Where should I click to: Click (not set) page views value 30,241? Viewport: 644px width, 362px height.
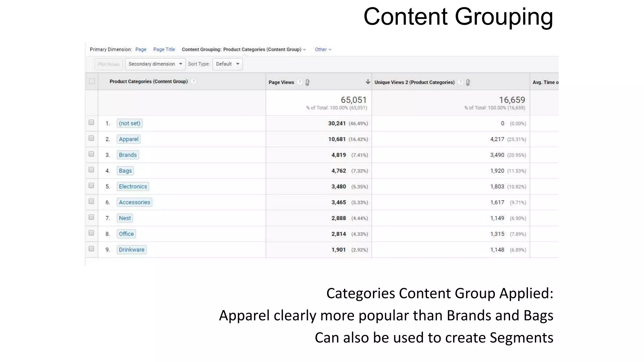337,123
